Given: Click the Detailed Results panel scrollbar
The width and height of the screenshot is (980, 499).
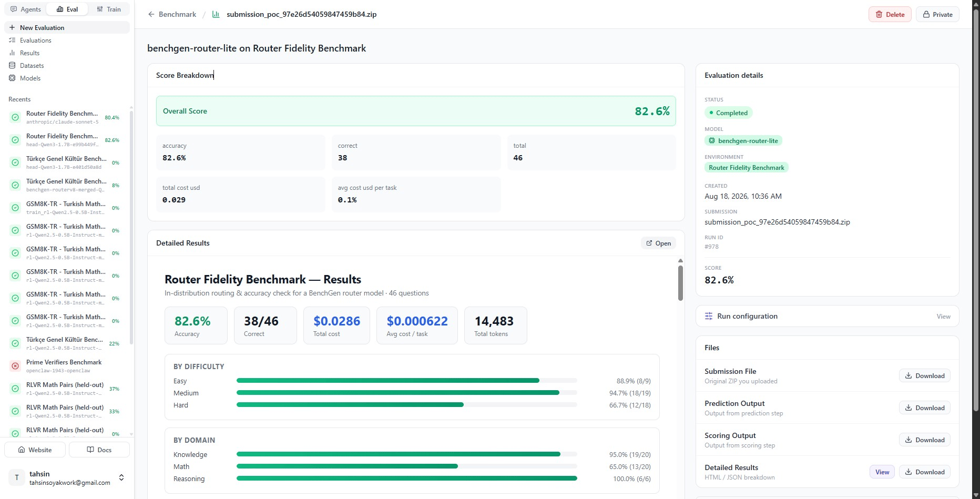Looking at the screenshot, I should 680,283.
